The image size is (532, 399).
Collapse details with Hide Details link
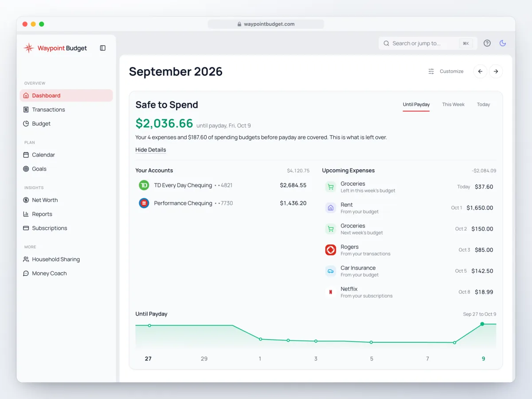(151, 150)
